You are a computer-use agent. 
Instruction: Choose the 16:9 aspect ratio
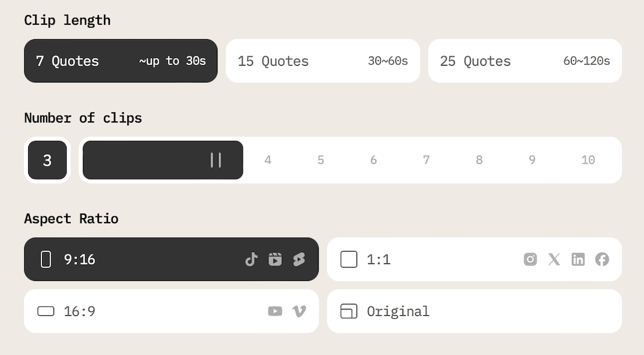click(144, 311)
